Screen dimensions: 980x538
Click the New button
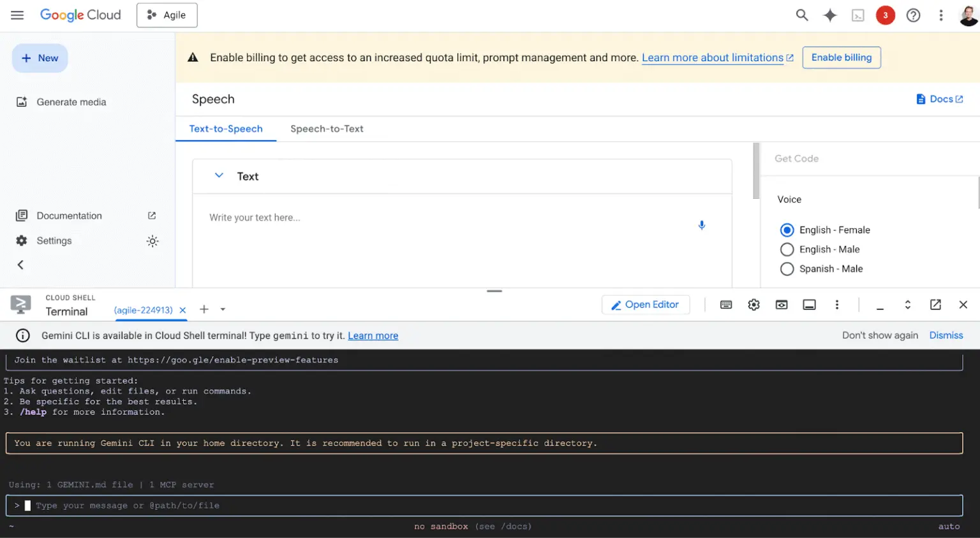tap(40, 58)
